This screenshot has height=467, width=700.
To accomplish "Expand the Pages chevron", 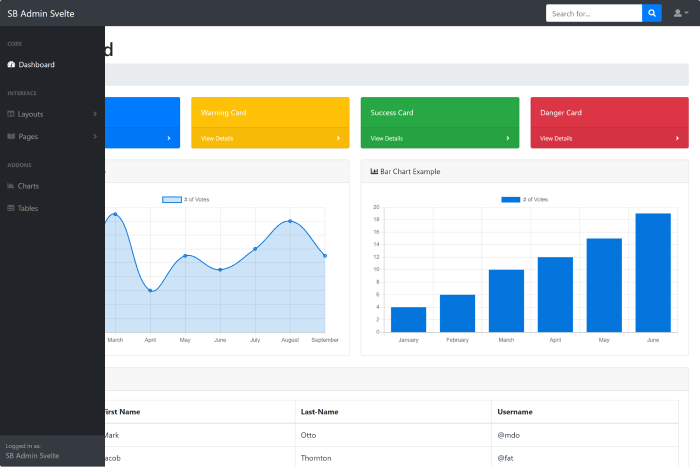I will point(95,136).
